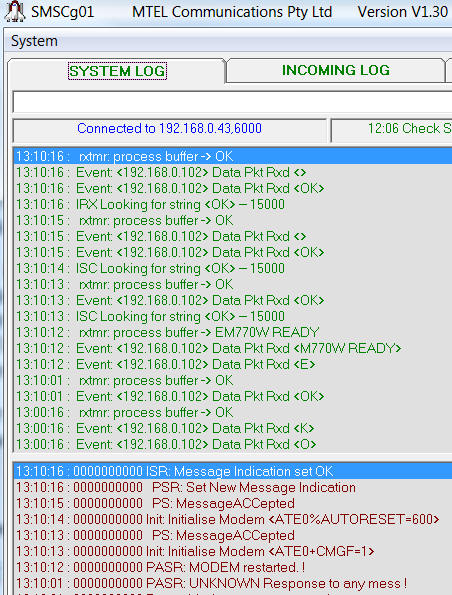Open the System menu
The width and height of the screenshot is (452, 595).
(34, 41)
